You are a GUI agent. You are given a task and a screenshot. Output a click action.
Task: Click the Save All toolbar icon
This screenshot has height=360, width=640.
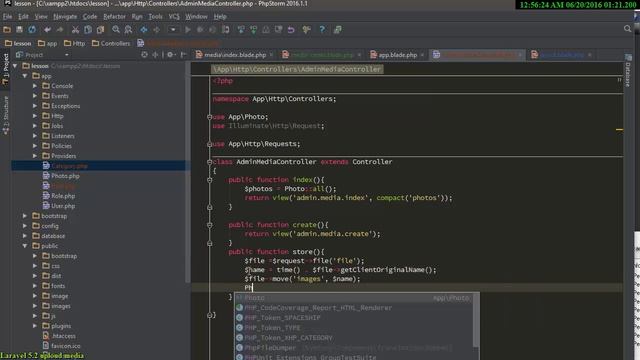point(19,29)
